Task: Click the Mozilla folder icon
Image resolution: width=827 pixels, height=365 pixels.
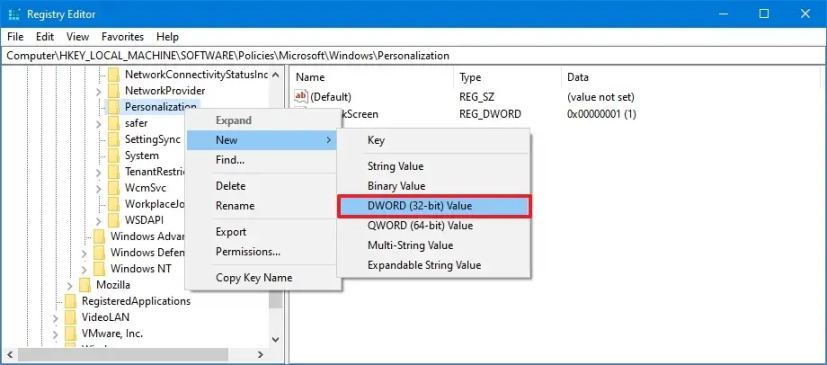Action: point(85,285)
